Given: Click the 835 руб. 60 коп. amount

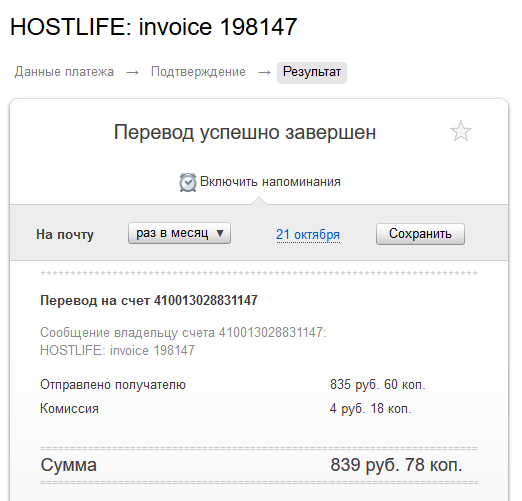Looking at the screenshot, I should pyautogui.click(x=378, y=385).
